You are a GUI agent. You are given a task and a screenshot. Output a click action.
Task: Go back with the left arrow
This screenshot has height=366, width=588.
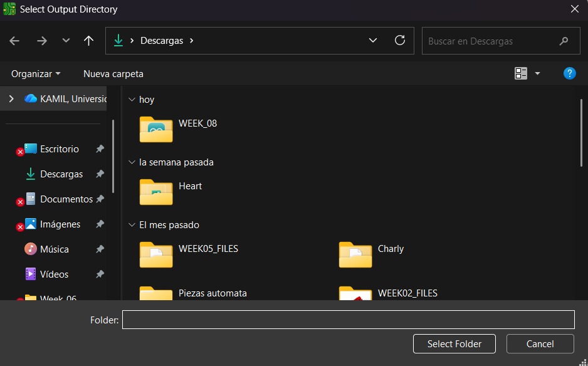[x=14, y=41]
